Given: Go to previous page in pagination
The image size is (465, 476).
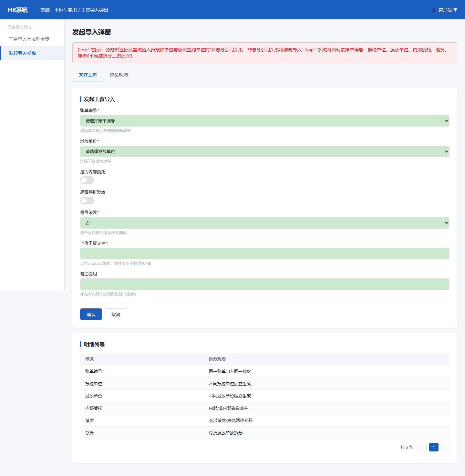Looking at the screenshot, I should (x=422, y=447).
